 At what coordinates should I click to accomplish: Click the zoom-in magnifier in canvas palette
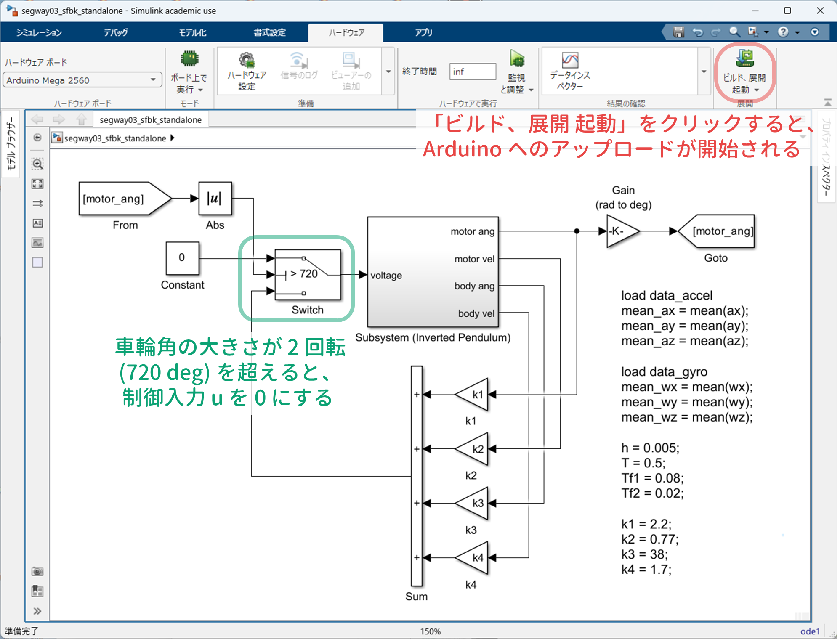coord(37,164)
